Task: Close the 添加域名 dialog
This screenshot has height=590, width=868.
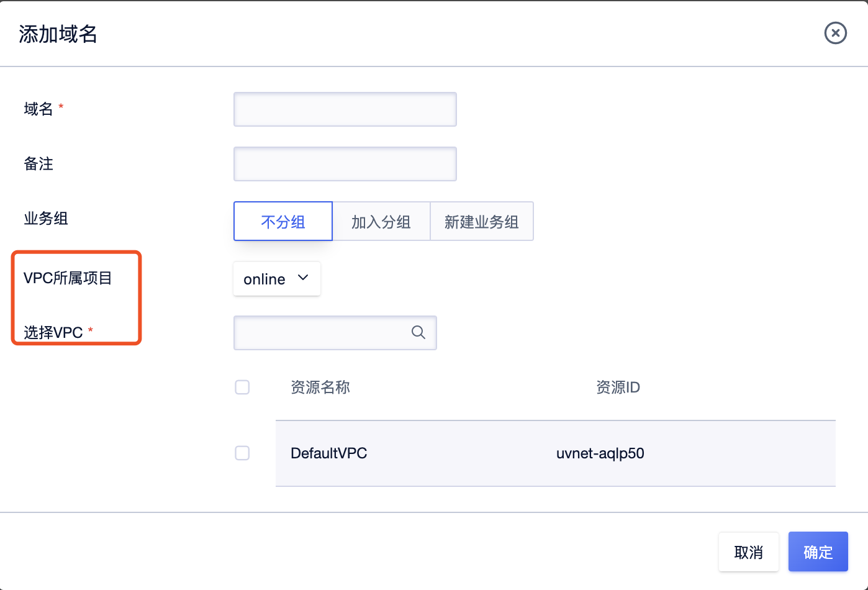Action: (835, 33)
